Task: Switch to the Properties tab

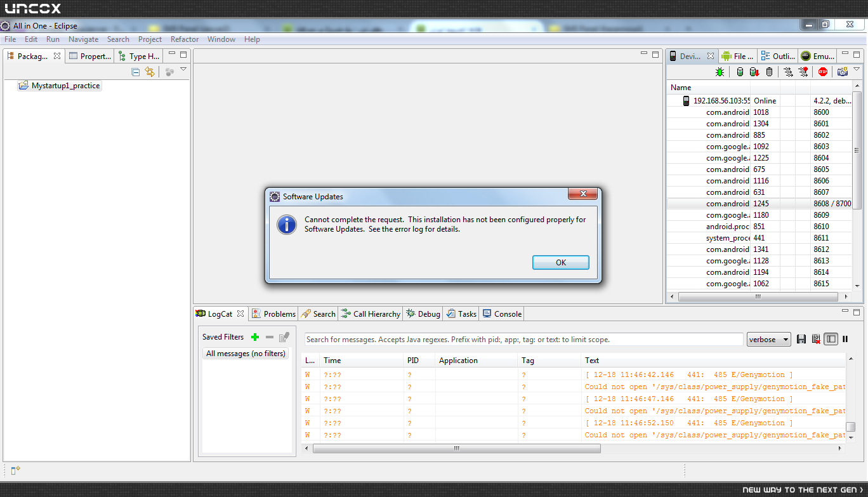Action: 90,56
